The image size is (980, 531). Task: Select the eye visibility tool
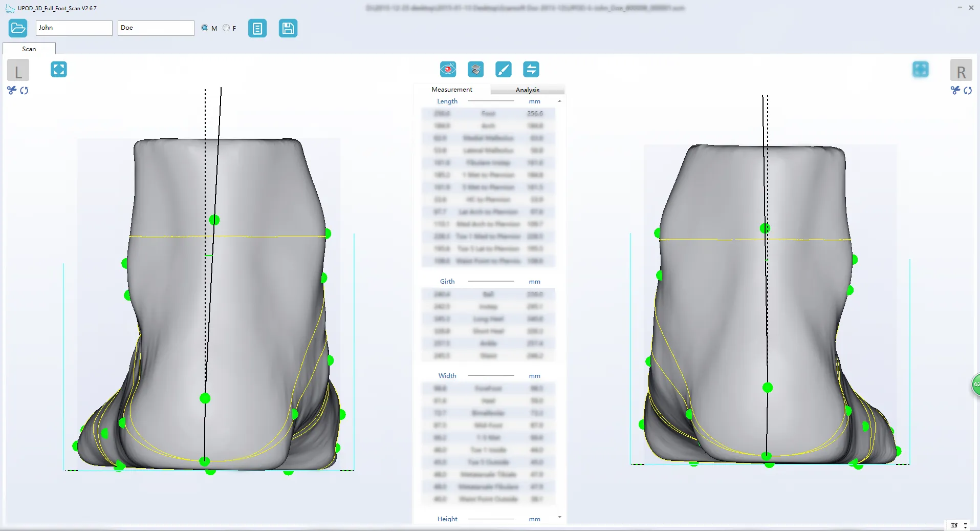pos(448,69)
